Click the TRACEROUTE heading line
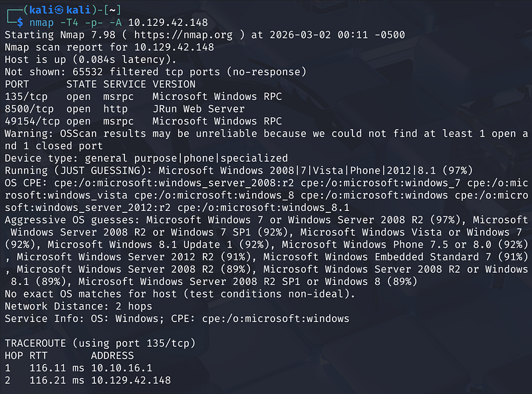This screenshot has height=394, width=532. [100, 343]
